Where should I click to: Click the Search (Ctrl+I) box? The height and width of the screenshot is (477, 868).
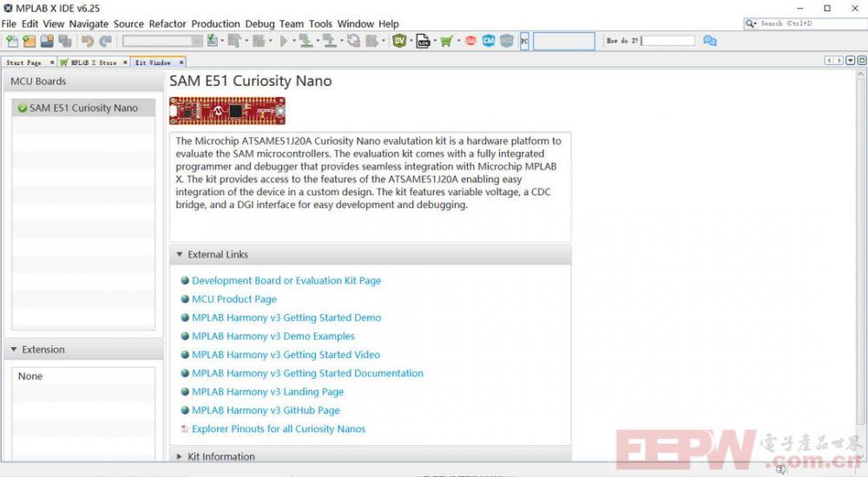coord(806,23)
